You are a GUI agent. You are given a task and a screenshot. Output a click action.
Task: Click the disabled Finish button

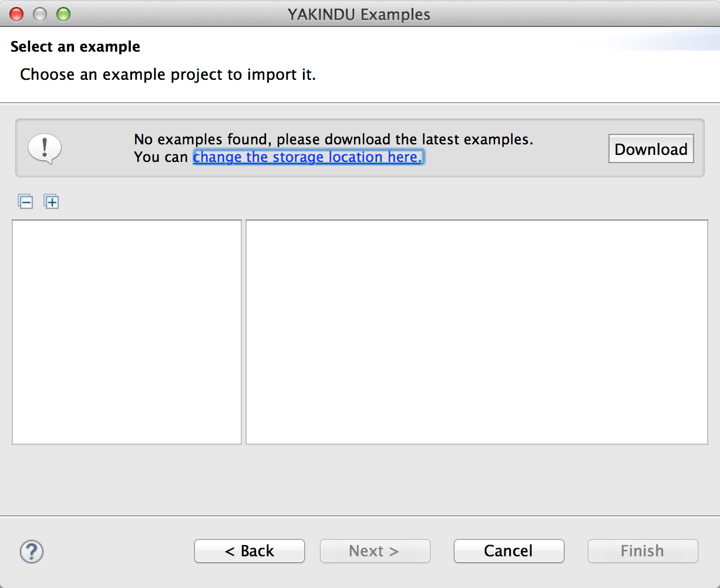coord(642,551)
